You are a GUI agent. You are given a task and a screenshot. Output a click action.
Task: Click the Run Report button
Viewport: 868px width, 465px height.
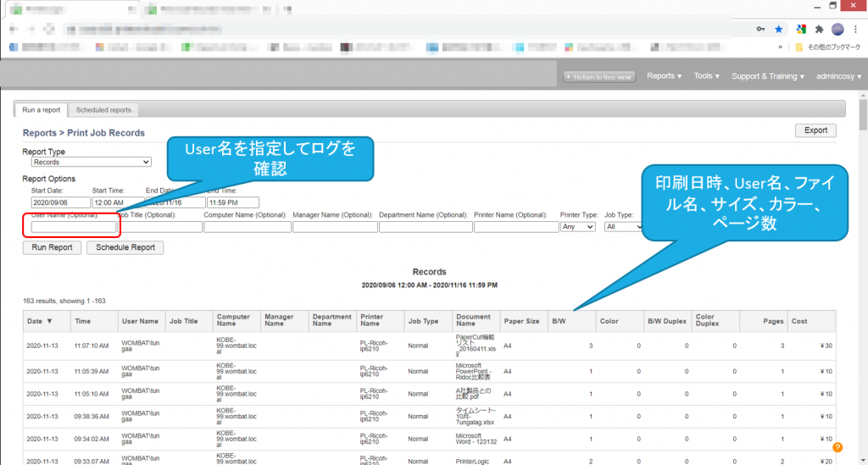point(52,247)
